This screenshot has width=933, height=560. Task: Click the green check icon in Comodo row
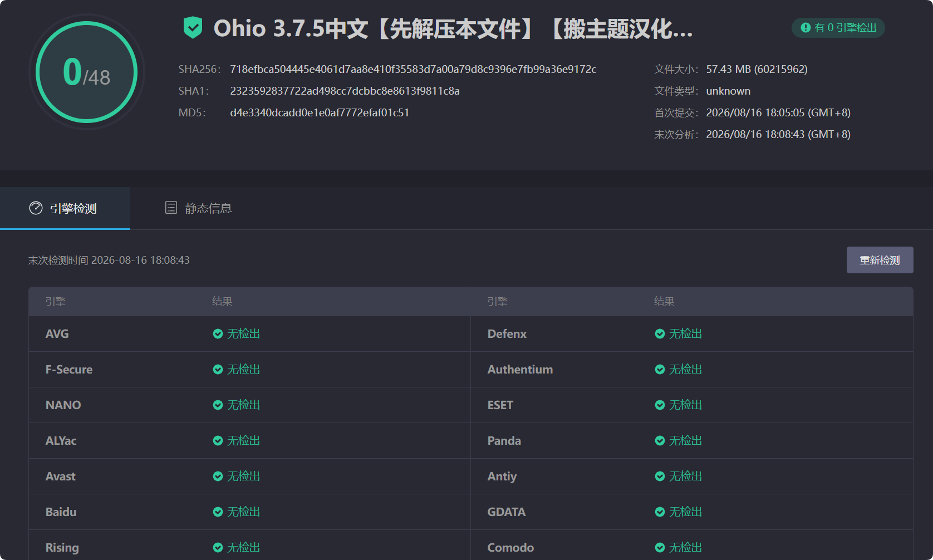tap(660, 547)
